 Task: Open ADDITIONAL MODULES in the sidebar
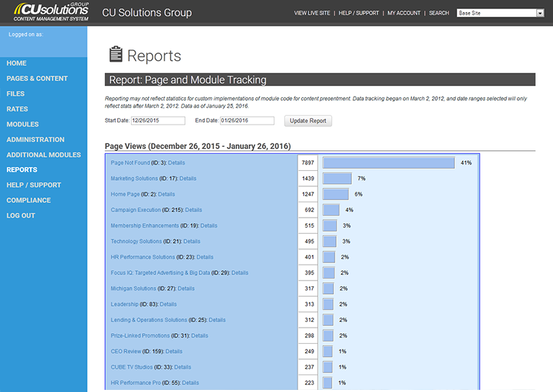[43, 155]
